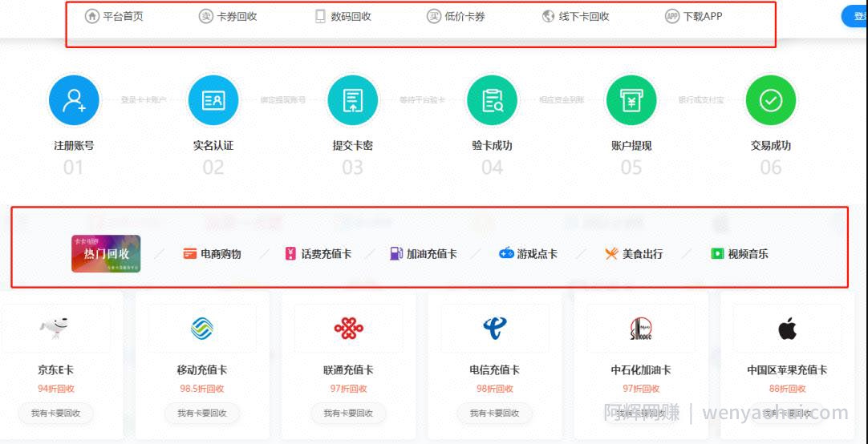Viewport: 868px width, 444px height.
Task: Click the 移动充值卡 title text
Action: (202, 370)
